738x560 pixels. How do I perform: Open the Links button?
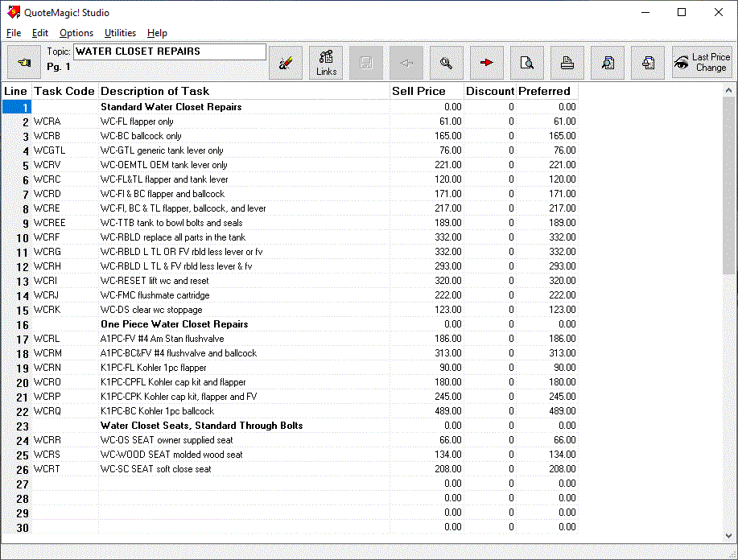tap(326, 62)
